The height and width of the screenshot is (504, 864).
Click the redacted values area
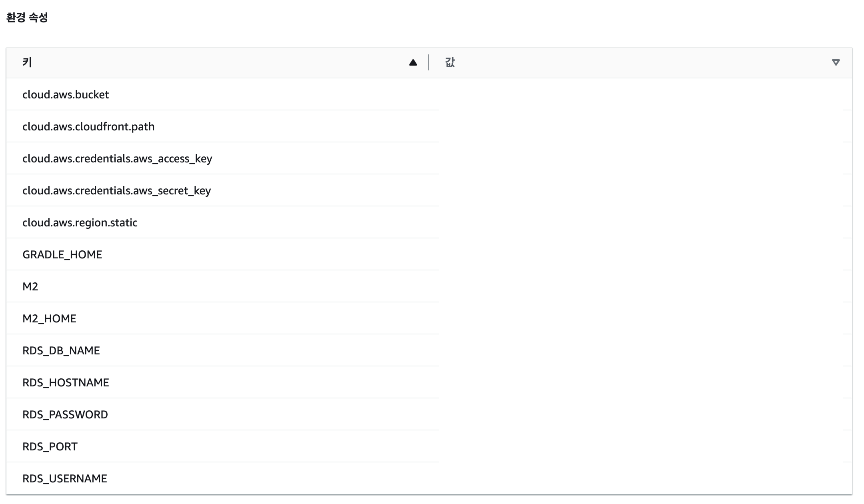tap(641, 285)
